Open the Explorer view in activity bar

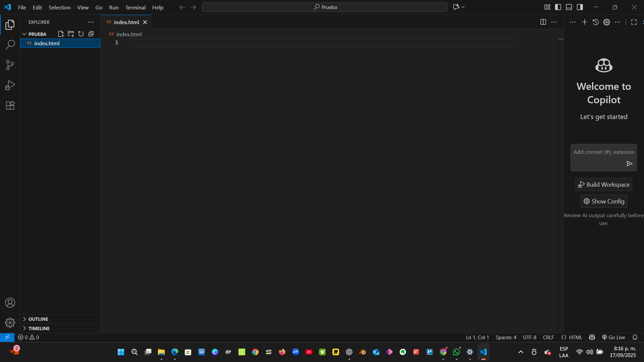(x=10, y=24)
